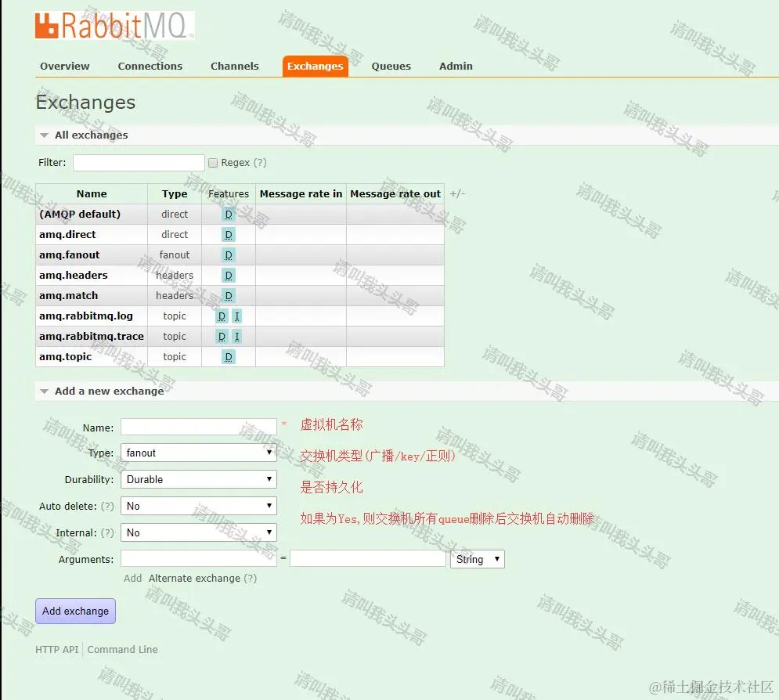Image resolution: width=779 pixels, height=700 pixels.
Task: Click the RabbitMQ logo
Action: (114, 26)
